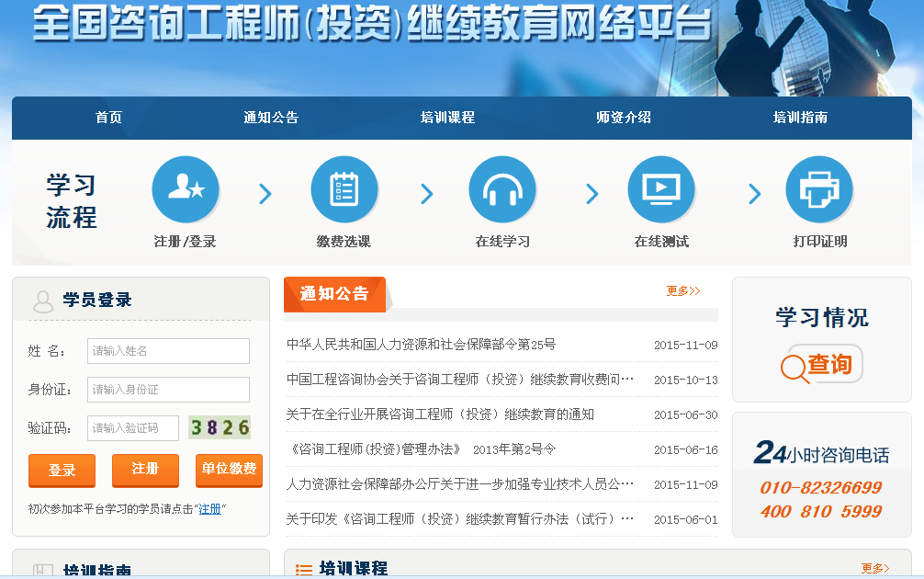Click the 3826 captcha image
Viewport: 924px width, 579px height.
[220, 427]
